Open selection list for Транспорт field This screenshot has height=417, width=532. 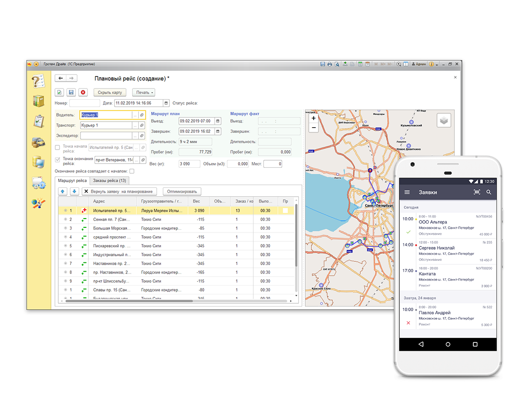(x=135, y=125)
